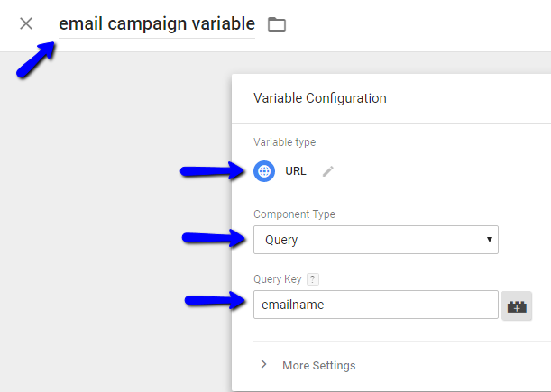551x392 pixels.
Task: Click the "Query Key" label text
Action: click(x=278, y=279)
